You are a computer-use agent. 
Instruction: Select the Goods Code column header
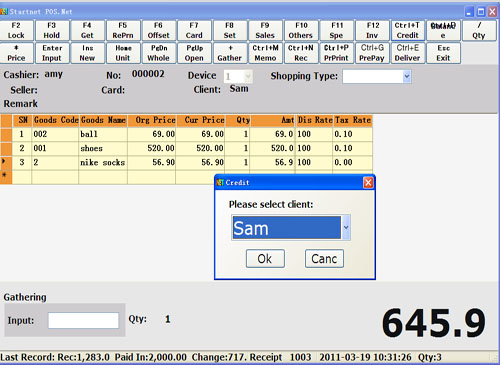pyautogui.click(x=56, y=120)
